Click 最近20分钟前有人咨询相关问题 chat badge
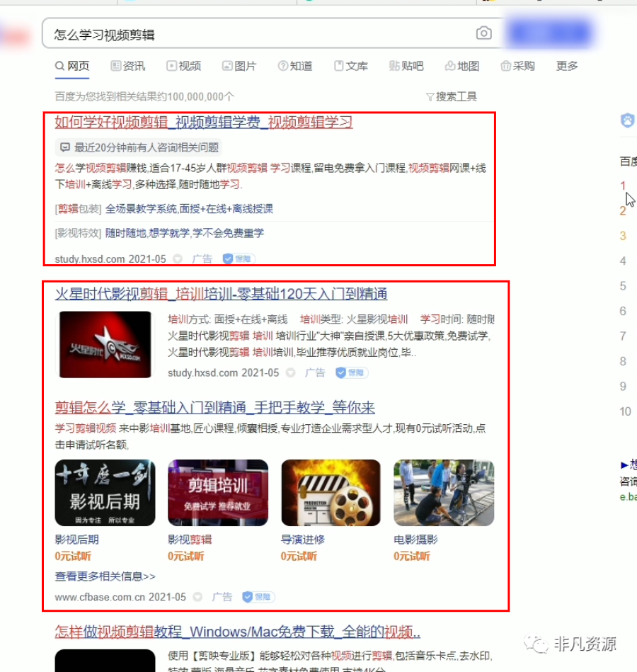Screen dimensions: 637x672 coord(138,148)
